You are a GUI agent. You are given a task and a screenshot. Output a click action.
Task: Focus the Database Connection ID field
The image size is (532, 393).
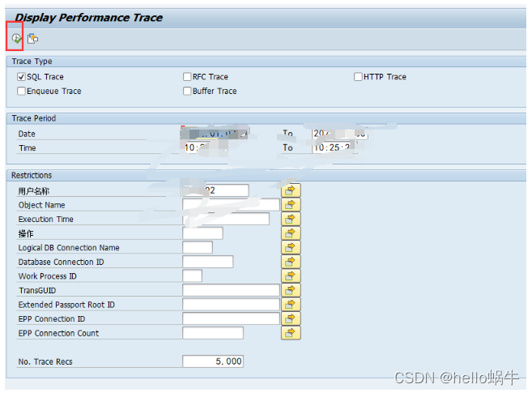coord(207,262)
